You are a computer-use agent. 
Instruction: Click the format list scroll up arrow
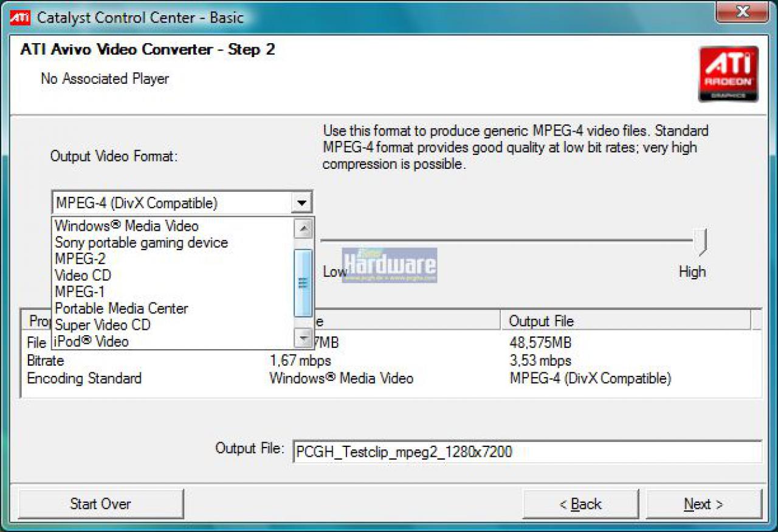coord(303,228)
